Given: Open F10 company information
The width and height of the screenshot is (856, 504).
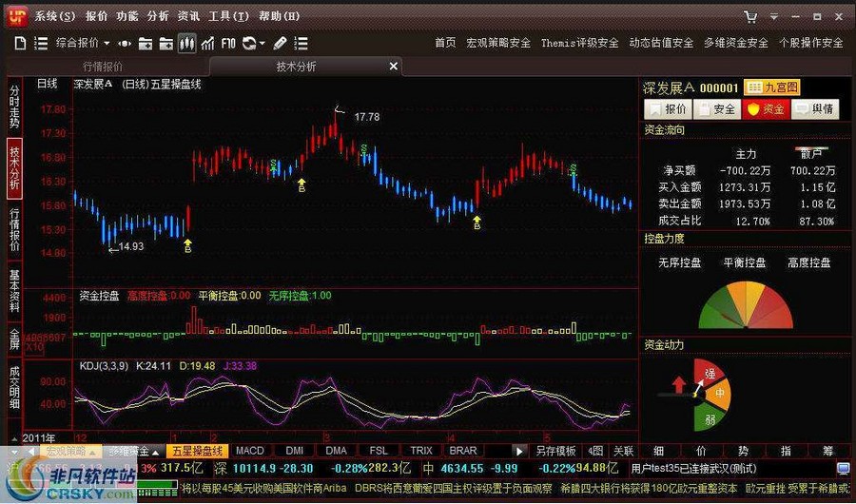Looking at the screenshot, I should point(228,43).
